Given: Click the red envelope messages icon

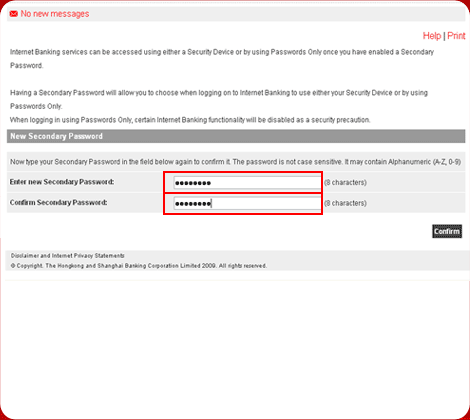Looking at the screenshot, I should click(14, 14).
